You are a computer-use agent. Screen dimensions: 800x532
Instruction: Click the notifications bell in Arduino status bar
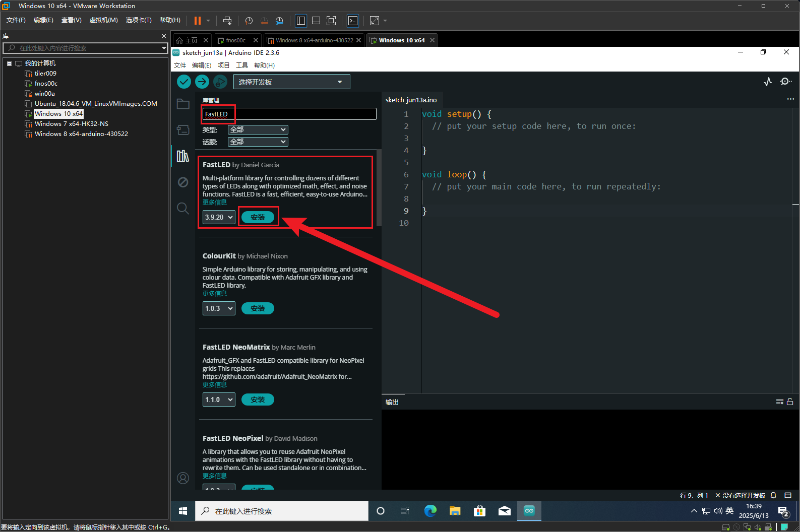coord(773,495)
